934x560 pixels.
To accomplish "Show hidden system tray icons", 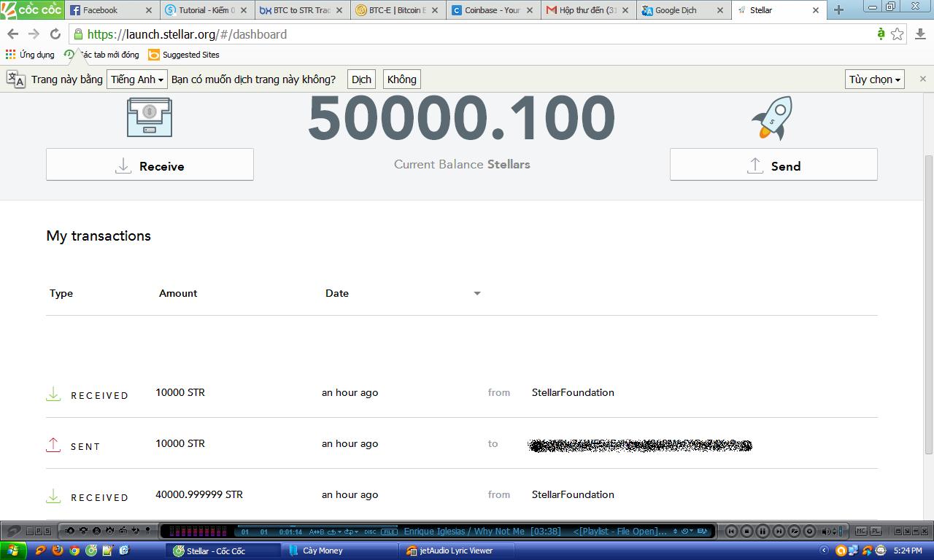I will tap(824, 551).
